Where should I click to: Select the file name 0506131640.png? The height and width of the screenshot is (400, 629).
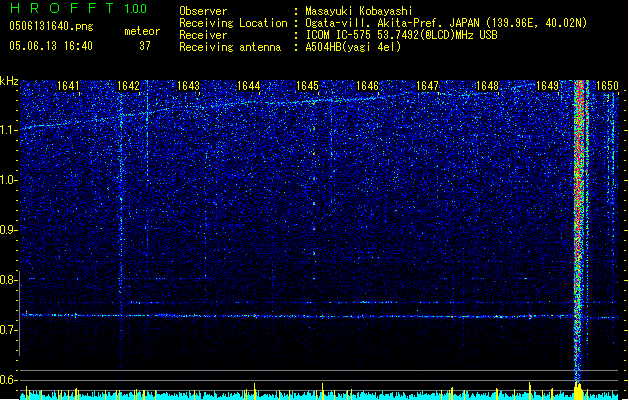point(51,26)
